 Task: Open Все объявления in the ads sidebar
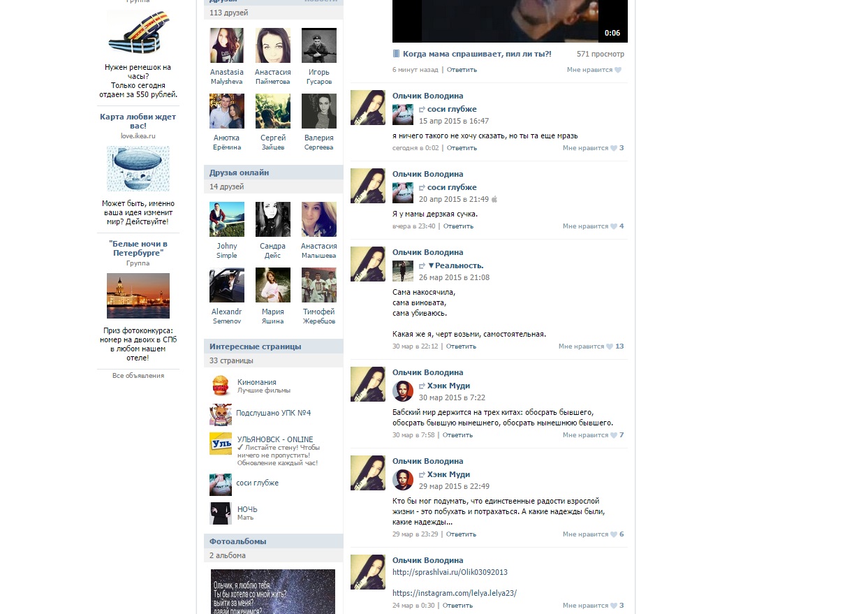click(x=138, y=376)
